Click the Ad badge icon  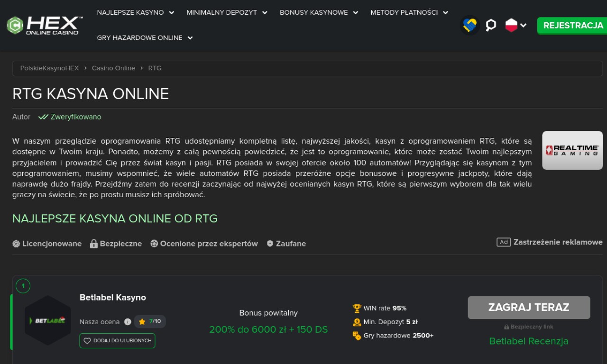[504, 242]
